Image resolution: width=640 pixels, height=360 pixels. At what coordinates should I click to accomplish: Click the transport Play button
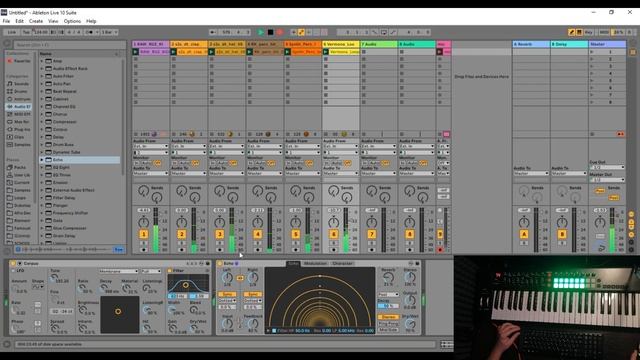point(261,32)
